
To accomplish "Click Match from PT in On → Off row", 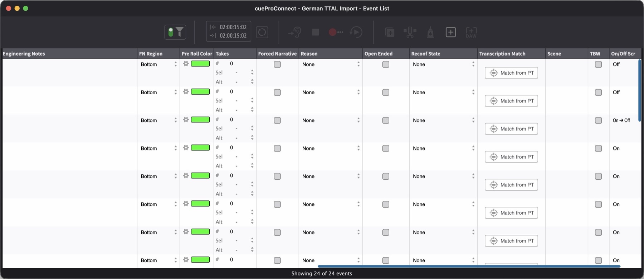I will pyautogui.click(x=511, y=129).
